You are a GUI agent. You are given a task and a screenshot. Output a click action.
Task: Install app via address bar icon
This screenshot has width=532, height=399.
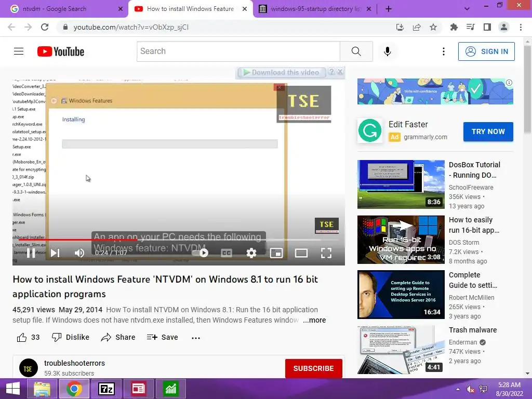tap(400, 27)
